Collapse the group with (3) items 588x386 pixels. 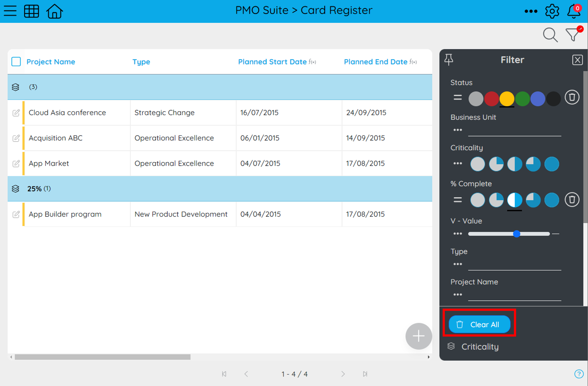click(15, 87)
